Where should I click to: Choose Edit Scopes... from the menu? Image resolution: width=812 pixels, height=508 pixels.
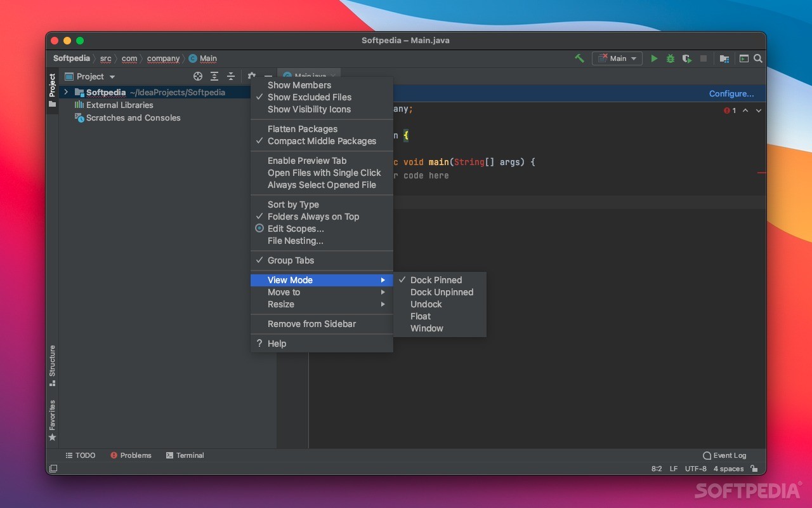tap(322, 229)
